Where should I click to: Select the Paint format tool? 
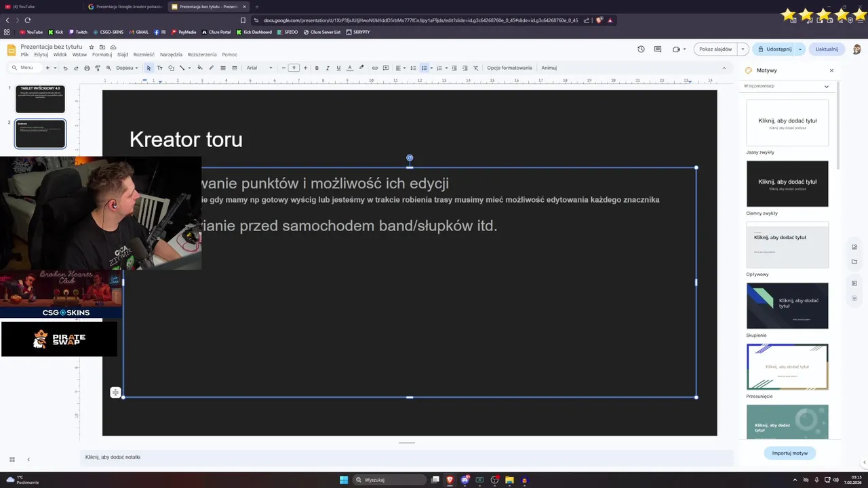pyautogui.click(x=98, y=68)
